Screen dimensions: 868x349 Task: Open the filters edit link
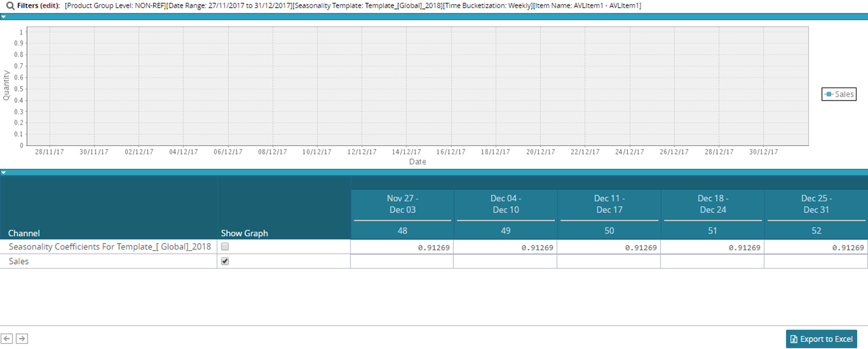(x=49, y=5)
